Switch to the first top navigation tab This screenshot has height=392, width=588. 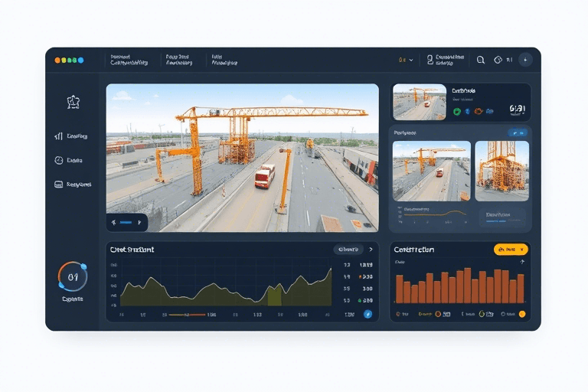point(129,60)
